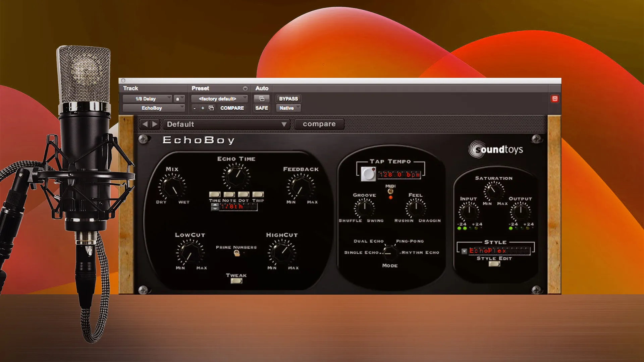Click the Groove knob
Image resolution: width=644 pixels, height=362 pixels.
point(364,208)
